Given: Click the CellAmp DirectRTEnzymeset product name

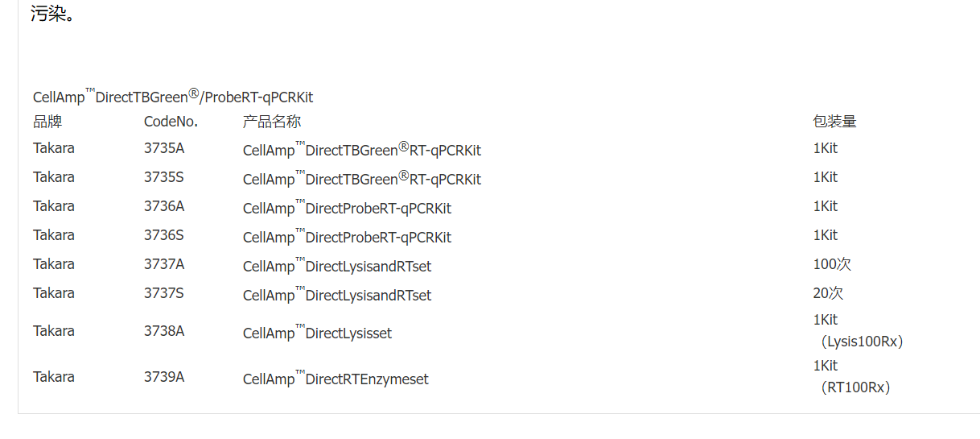Looking at the screenshot, I should (336, 379).
